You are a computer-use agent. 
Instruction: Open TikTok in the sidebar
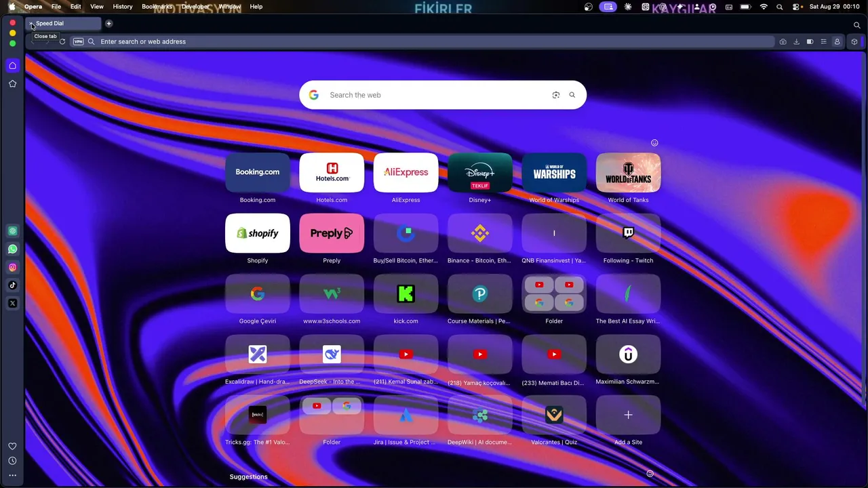click(12, 285)
